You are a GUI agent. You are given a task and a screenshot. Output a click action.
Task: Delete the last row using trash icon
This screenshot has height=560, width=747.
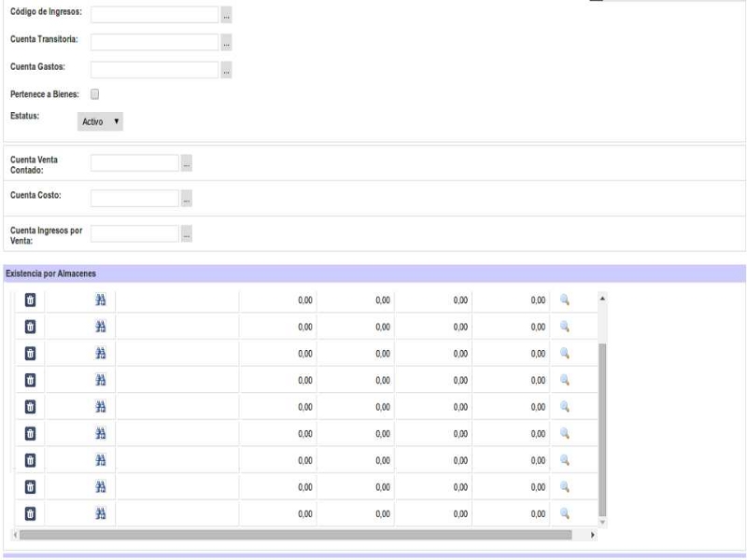pos(30,513)
